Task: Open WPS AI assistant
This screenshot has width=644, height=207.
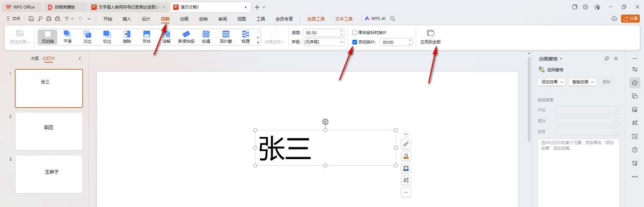Action: pos(375,18)
